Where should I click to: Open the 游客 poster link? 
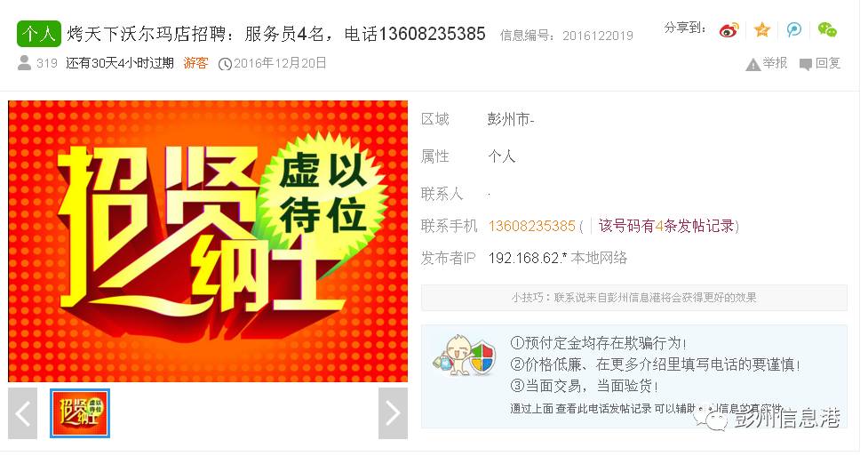coord(195,63)
